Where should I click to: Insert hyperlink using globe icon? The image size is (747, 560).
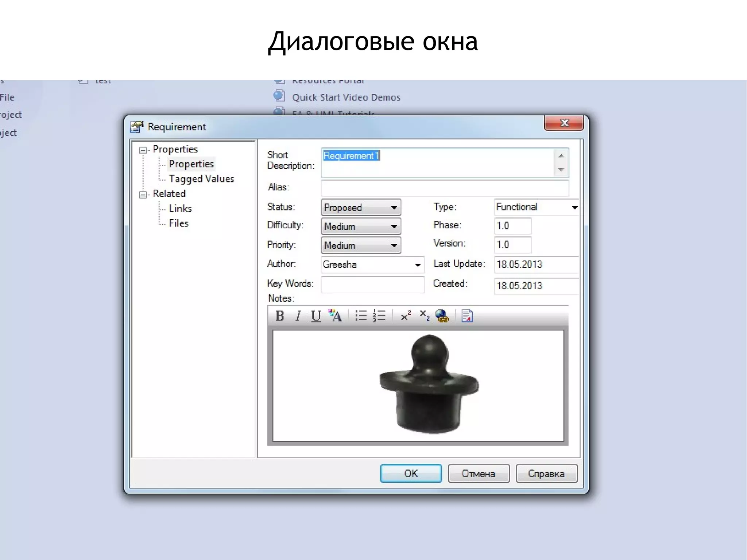(x=442, y=316)
